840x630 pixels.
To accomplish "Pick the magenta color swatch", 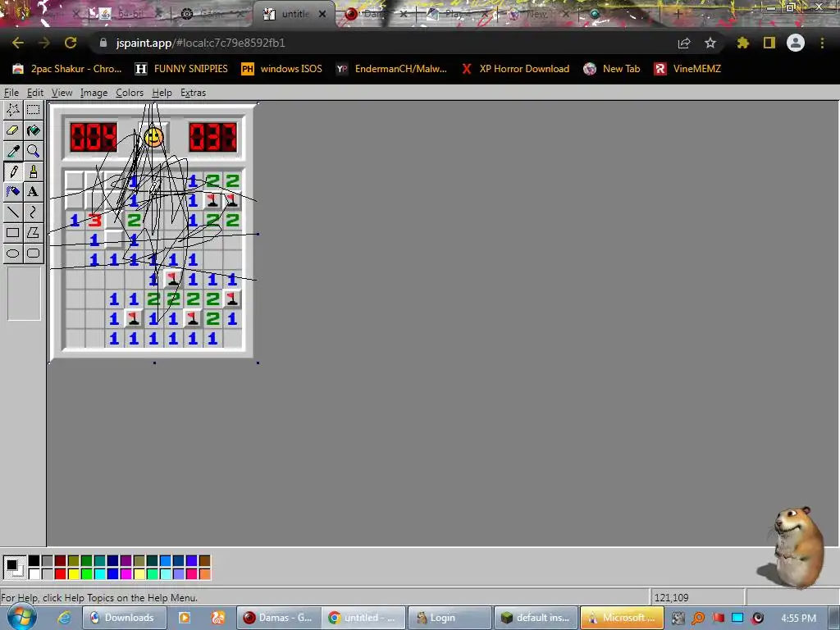I will point(126,574).
